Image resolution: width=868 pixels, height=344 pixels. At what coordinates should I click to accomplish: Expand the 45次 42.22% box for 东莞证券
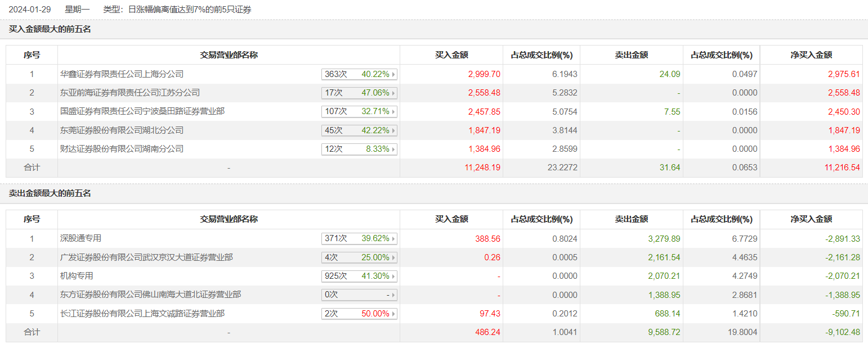tap(359, 130)
